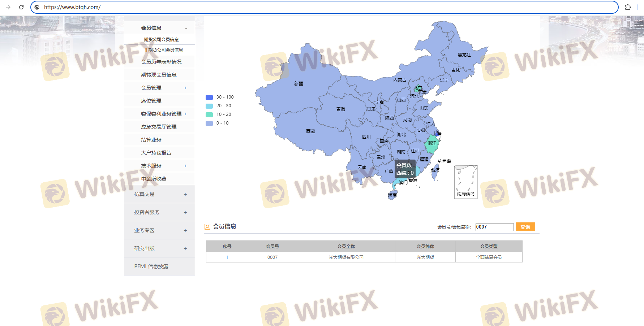
Task: Open 期货公司会员信息 menu item
Action: 161,40
